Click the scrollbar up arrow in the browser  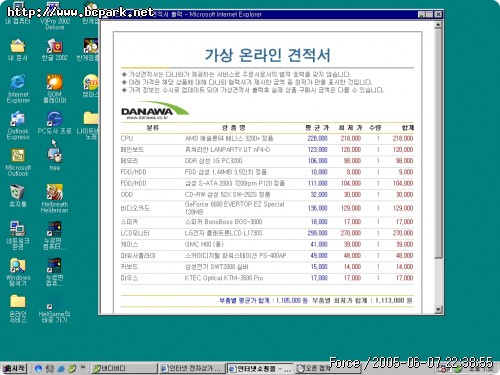point(439,24)
